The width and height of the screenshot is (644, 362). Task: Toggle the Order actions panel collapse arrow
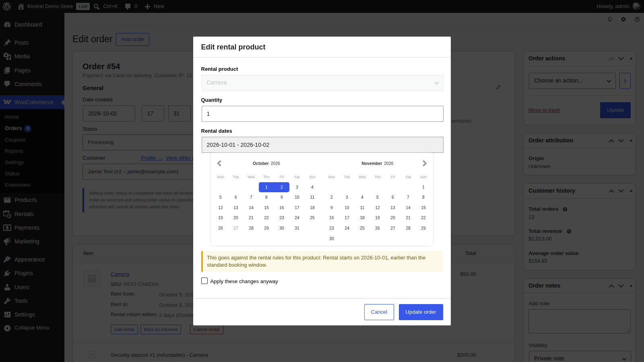[631, 59]
